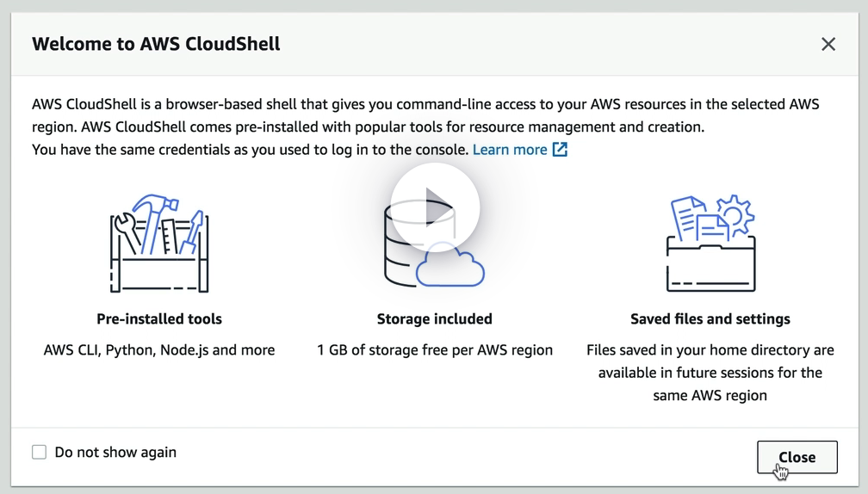Click the cloud icon in the storage illustration
The image size is (868, 494).
click(x=450, y=267)
